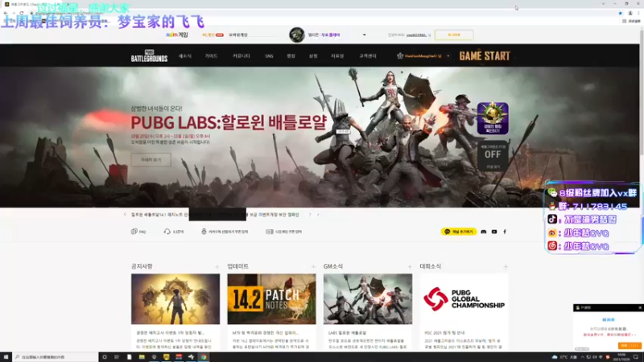Open the GM소식 Halloween battle royale thumbnail
This screenshot has height=362, width=644.
coord(368,298)
